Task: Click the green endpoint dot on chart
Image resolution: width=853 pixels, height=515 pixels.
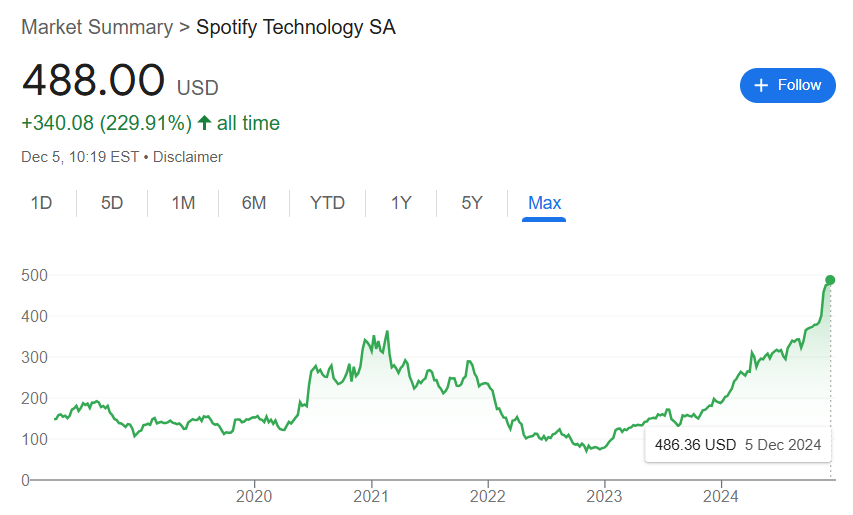Action: click(830, 280)
